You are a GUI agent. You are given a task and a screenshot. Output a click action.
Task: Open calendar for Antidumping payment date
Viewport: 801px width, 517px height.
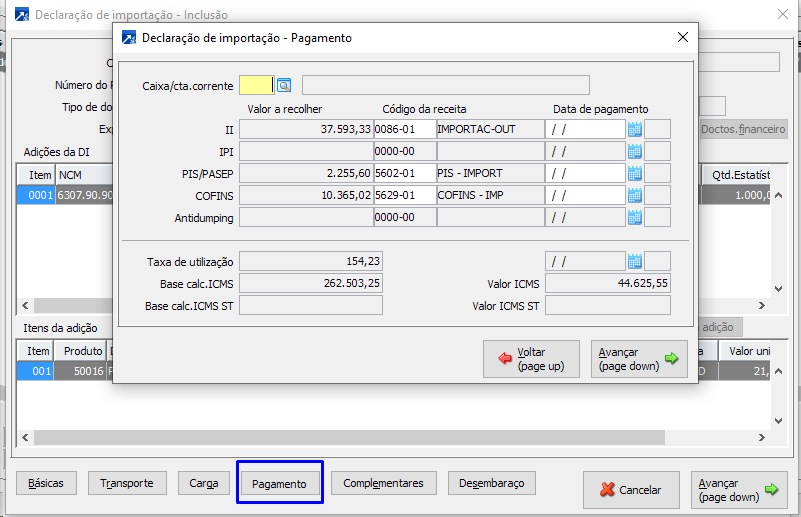[634, 218]
